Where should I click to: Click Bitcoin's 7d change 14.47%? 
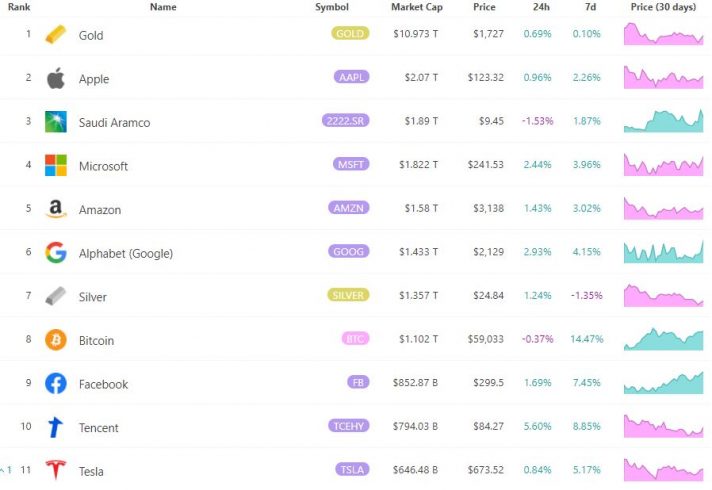click(587, 339)
